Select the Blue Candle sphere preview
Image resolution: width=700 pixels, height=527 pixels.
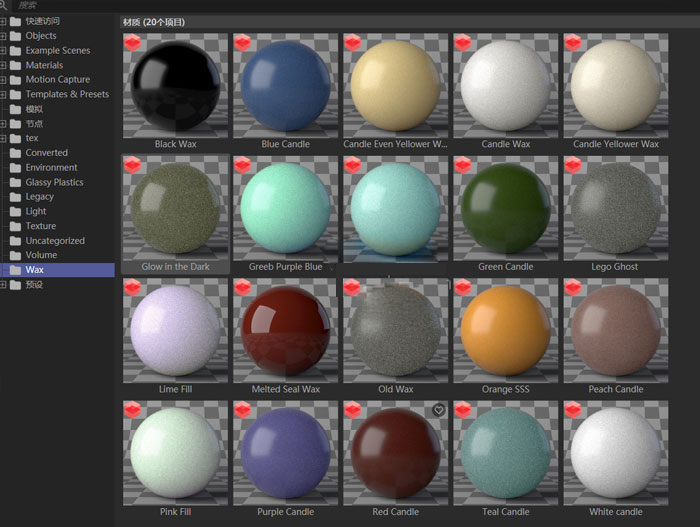point(286,85)
